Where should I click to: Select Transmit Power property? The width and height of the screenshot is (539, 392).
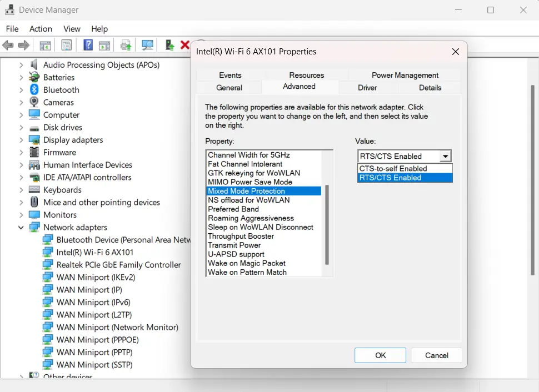point(264,245)
